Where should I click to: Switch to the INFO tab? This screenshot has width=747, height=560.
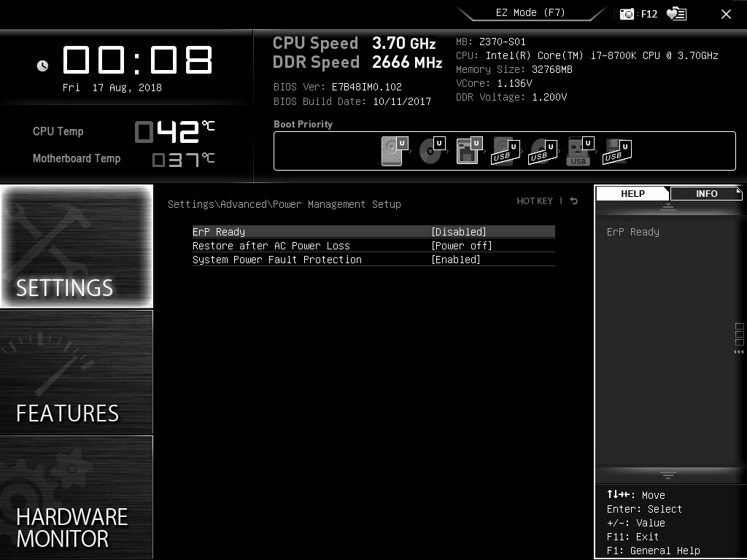(x=705, y=193)
